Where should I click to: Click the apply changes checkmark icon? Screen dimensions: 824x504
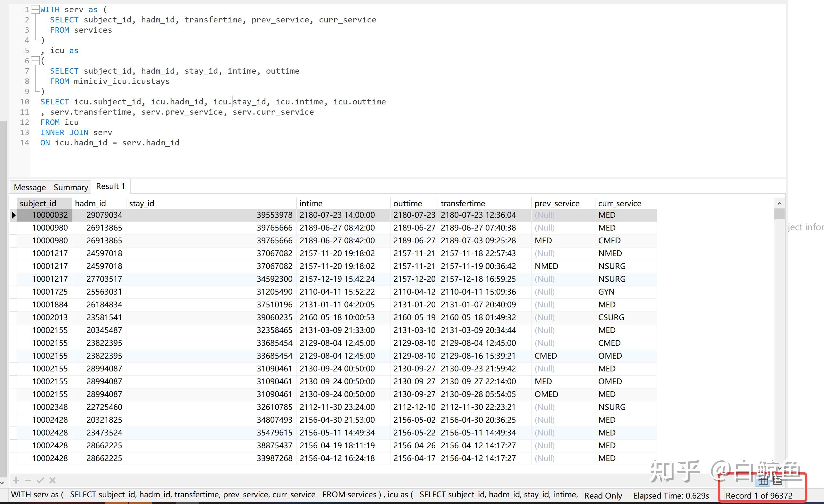[x=40, y=480]
